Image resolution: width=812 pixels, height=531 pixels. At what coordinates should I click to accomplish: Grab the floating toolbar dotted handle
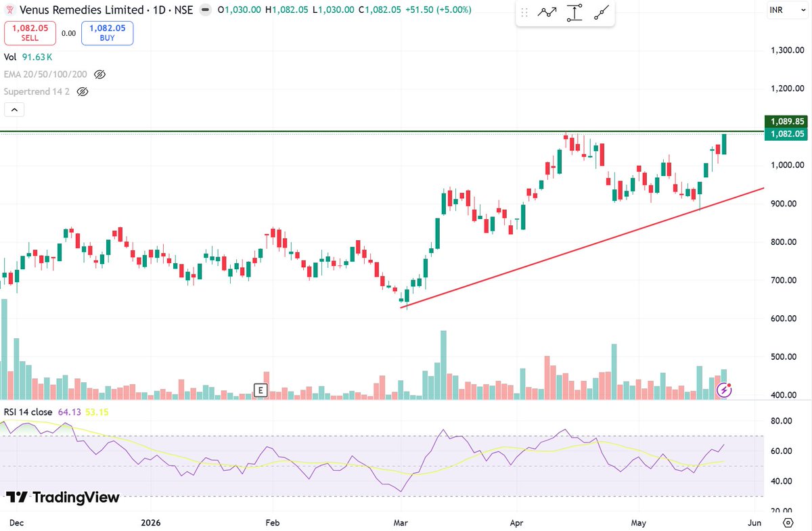tap(524, 13)
